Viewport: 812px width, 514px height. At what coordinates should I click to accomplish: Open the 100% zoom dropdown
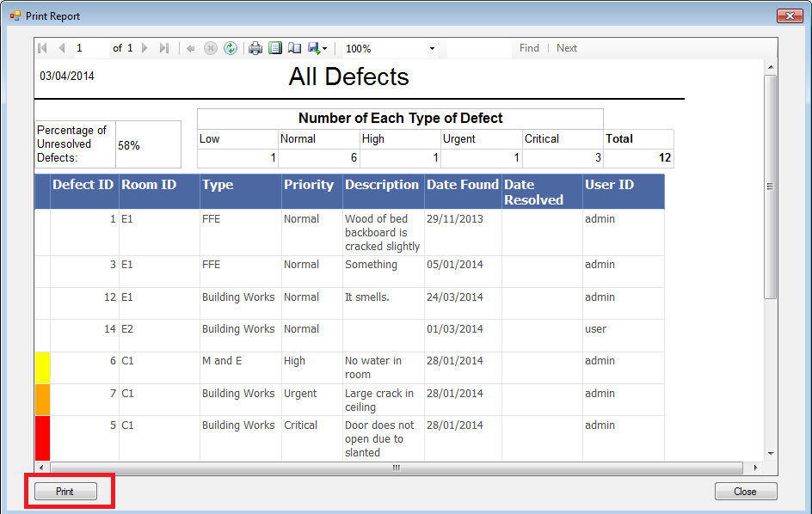coord(432,49)
